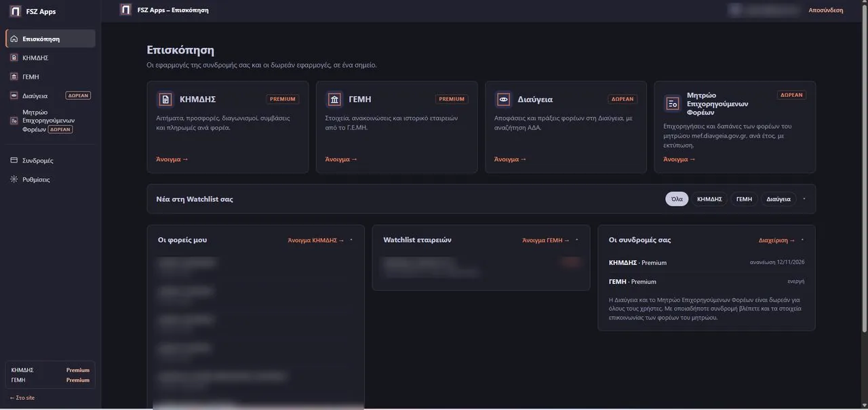Viewport: 868px width, 410px height.
Task: Click the FSZ logo in the top header bar
Action: (x=125, y=9)
